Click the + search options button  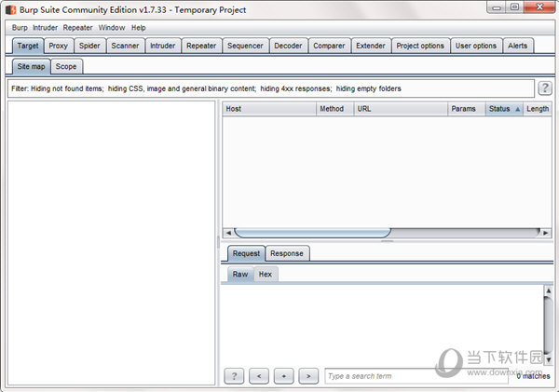point(284,375)
